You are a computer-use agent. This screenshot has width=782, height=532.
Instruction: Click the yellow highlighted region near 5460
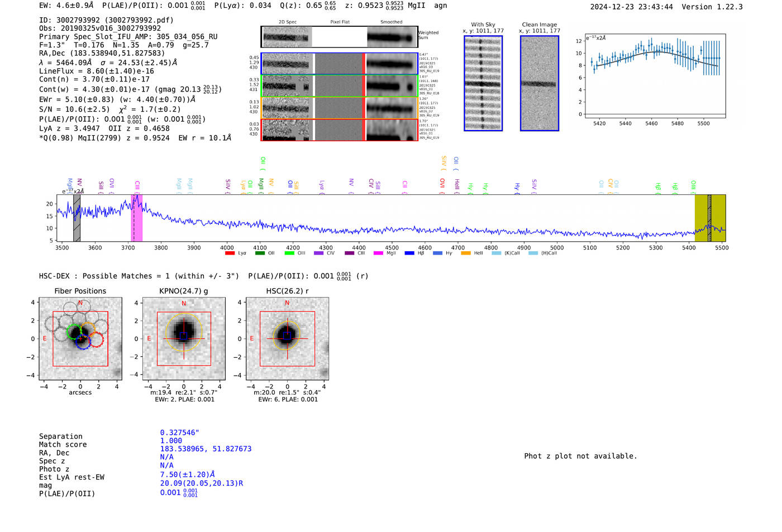710,218
